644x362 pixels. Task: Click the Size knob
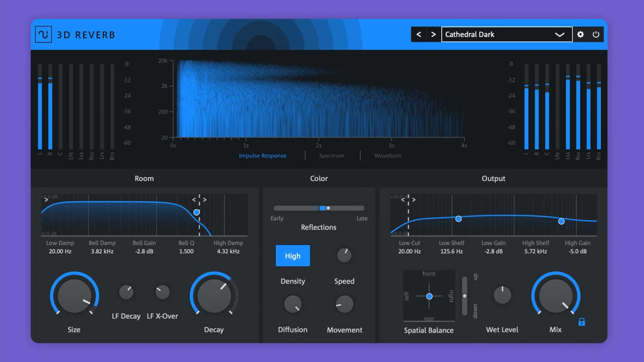(74, 296)
